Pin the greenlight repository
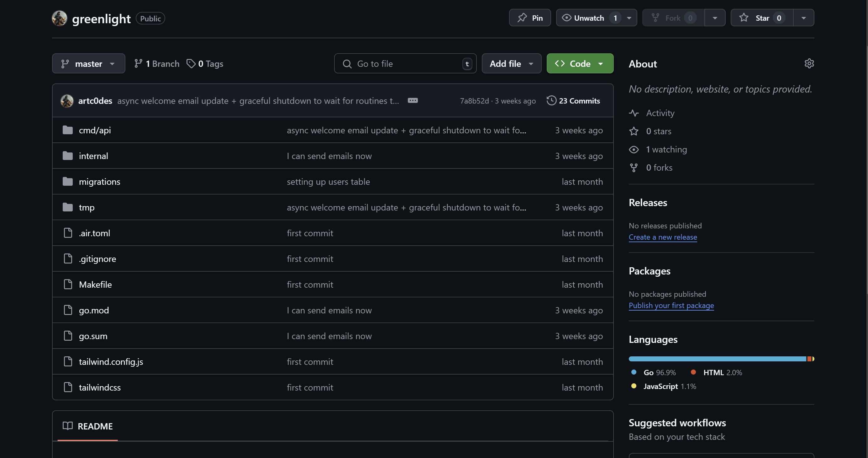 click(530, 18)
